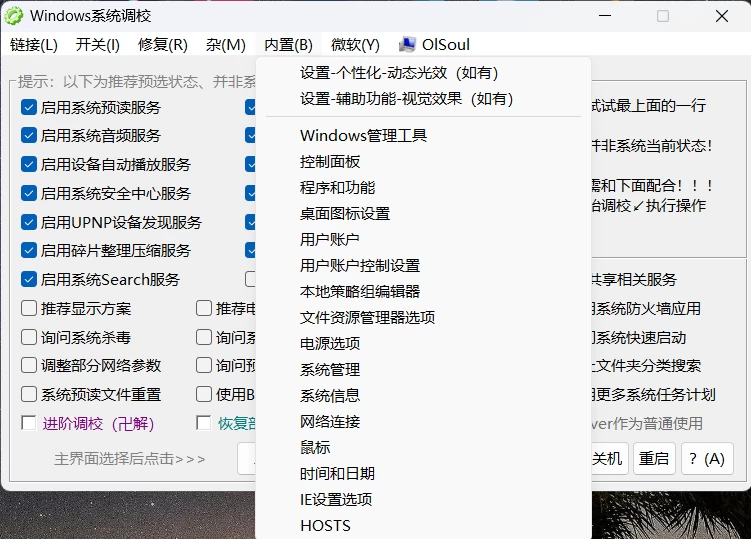
Task: Click 设置-个性化-动态光效 menu item
Action: pyautogui.click(x=398, y=73)
